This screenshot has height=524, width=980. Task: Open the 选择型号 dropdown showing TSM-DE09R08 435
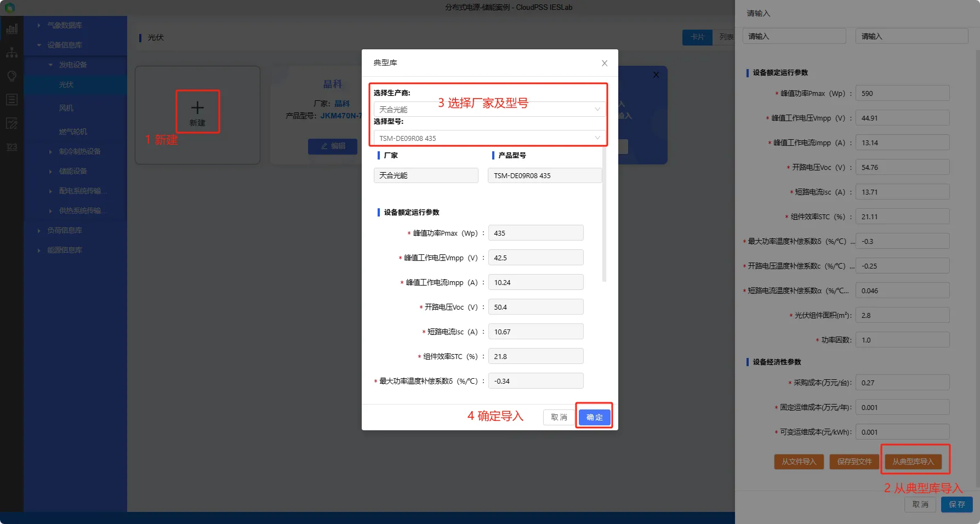(489, 138)
